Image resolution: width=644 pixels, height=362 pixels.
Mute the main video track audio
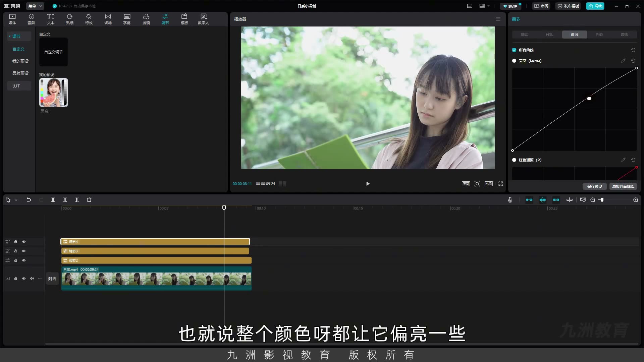pos(32,279)
